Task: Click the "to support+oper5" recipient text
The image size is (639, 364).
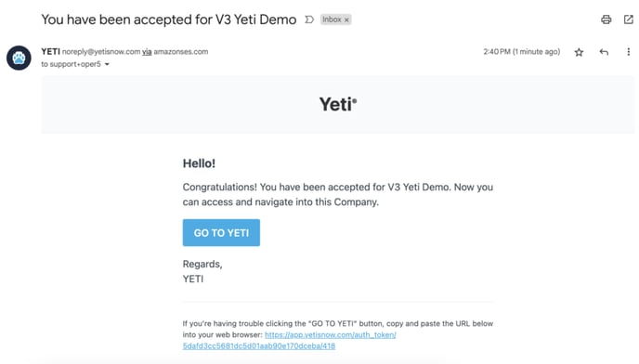Action: tap(71, 64)
